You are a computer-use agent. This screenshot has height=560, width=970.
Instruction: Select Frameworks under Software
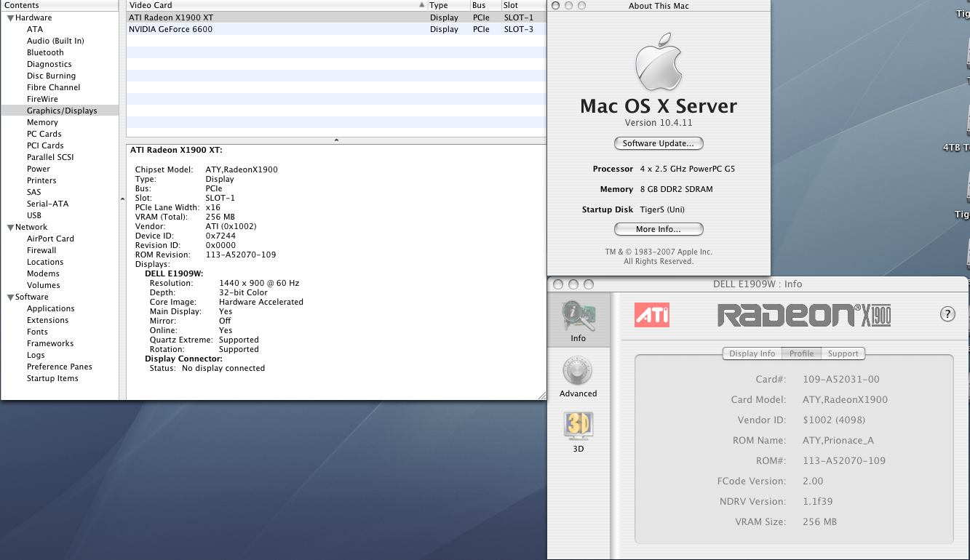pyautogui.click(x=50, y=343)
